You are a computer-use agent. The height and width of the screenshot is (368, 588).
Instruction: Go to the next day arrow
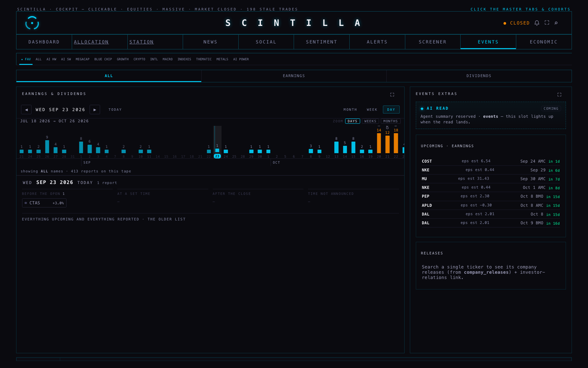(x=95, y=110)
